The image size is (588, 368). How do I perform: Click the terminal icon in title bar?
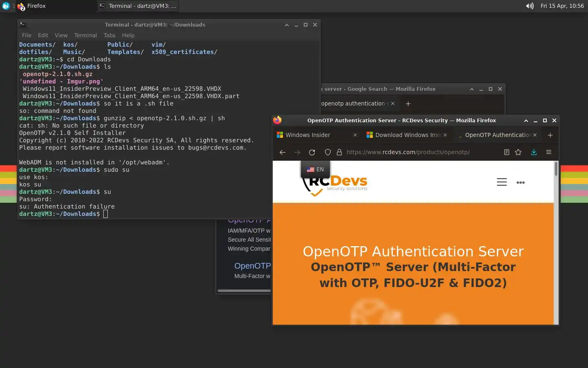coord(23,25)
